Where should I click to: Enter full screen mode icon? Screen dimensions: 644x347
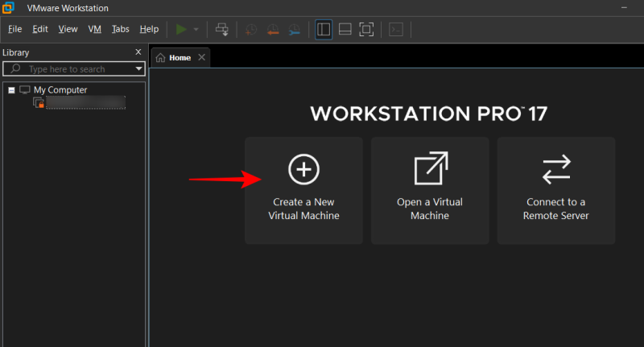click(366, 29)
